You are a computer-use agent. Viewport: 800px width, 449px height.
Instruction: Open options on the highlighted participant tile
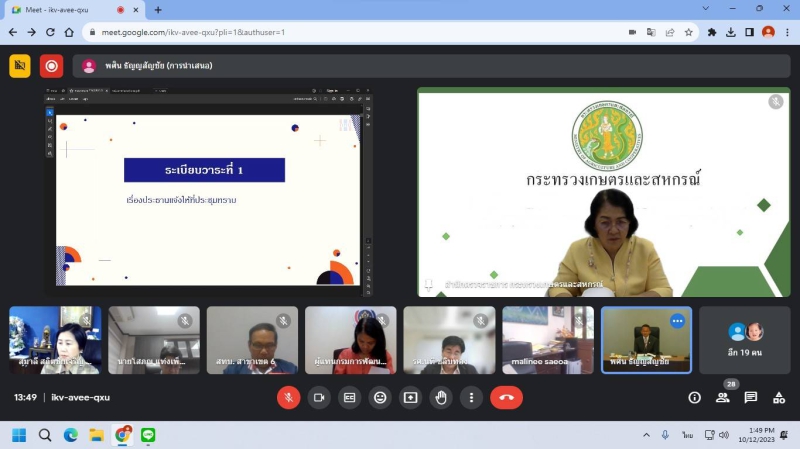(x=677, y=321)
